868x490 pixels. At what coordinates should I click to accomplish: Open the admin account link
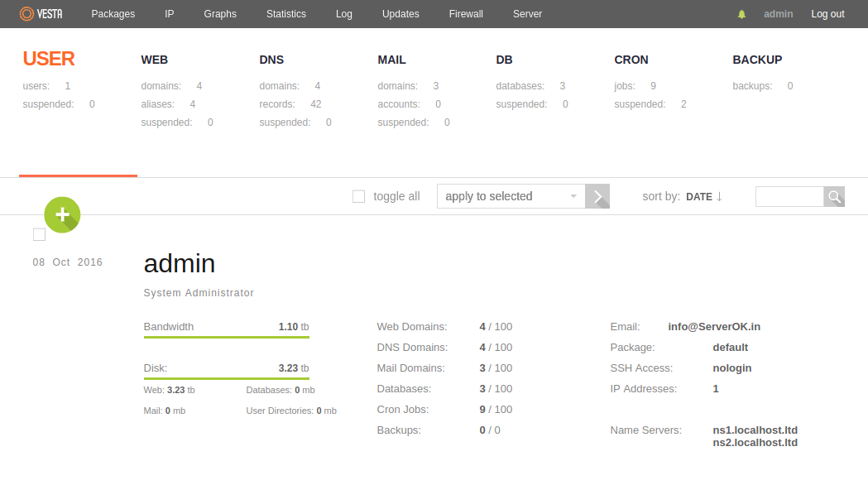click(x=779, y=13)
